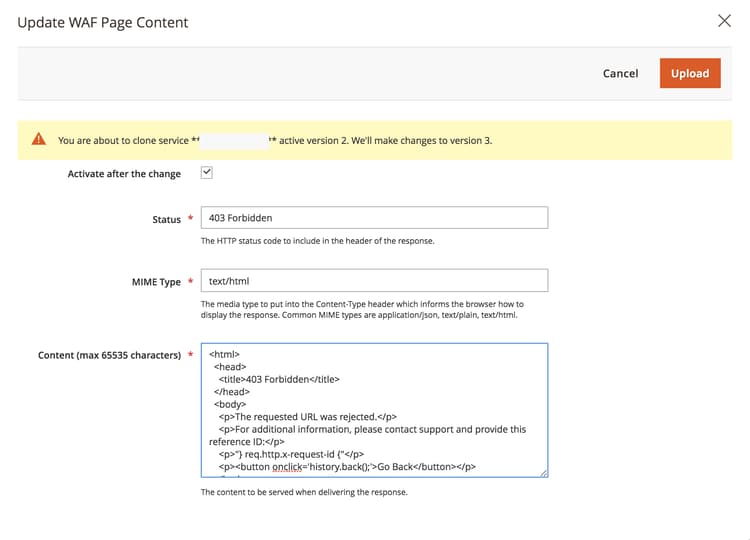This screenshot has width=750, height=540.
Task: Click the "Activate after the change" label
Action: 124,174
